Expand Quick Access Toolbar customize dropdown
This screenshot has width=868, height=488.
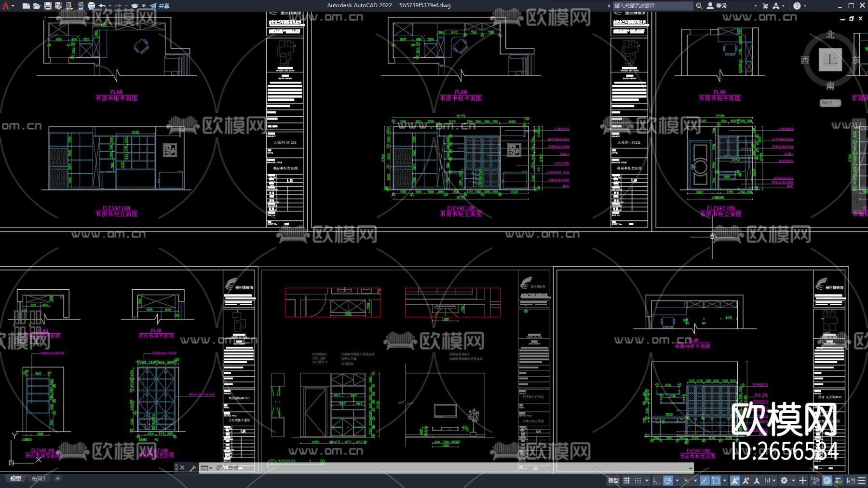(x=144, y=6)
